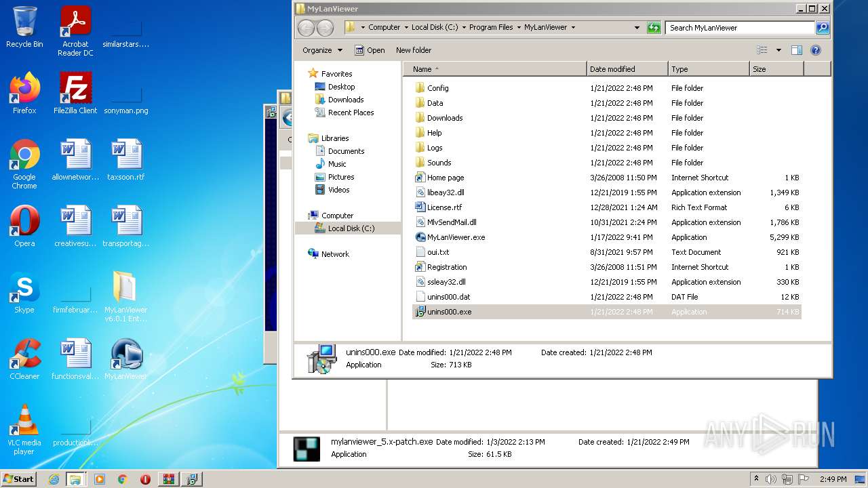Select Downloads under Favorites
This screenshot has width=868, height=488.
(340, 100)
